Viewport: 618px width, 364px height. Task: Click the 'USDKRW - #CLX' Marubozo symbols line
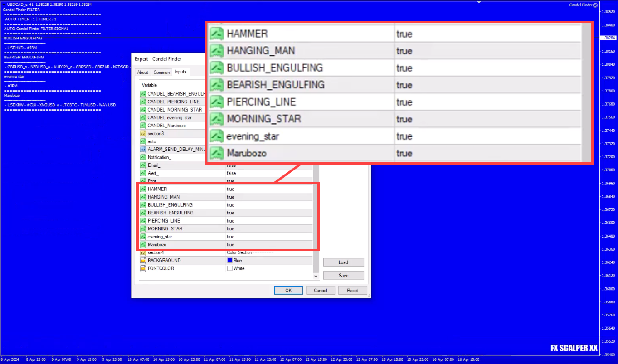(60, 105)
